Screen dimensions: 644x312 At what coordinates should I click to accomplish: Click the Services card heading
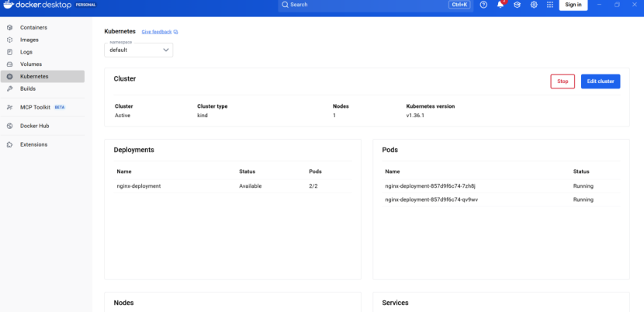pyautogui.click(x=395, y=303)
